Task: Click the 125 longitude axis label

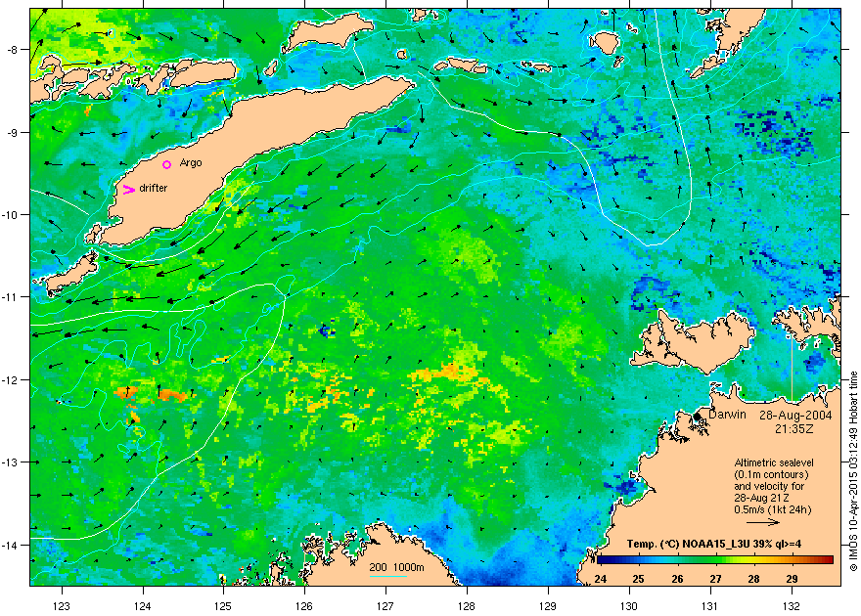Action: 223,606
